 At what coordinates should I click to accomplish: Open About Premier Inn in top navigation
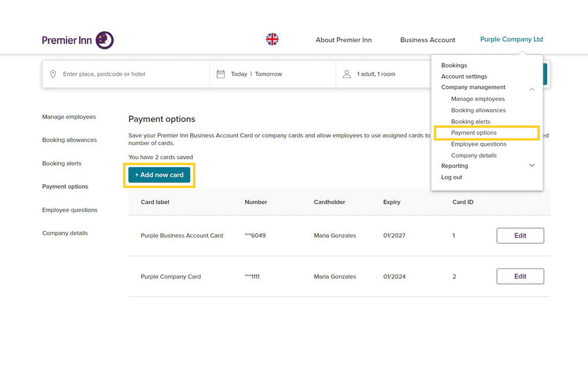343,40
